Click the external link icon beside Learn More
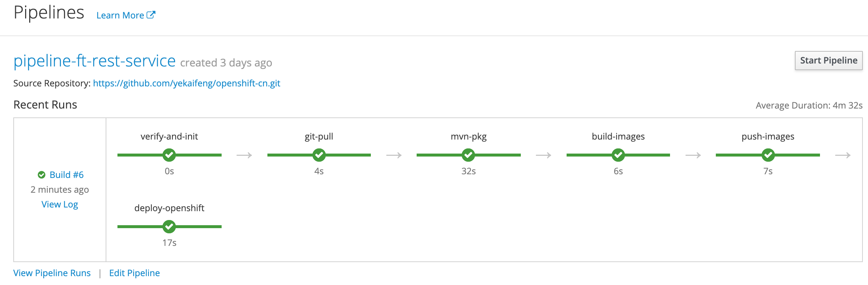The image size is (868, 285). click(151, 15)
